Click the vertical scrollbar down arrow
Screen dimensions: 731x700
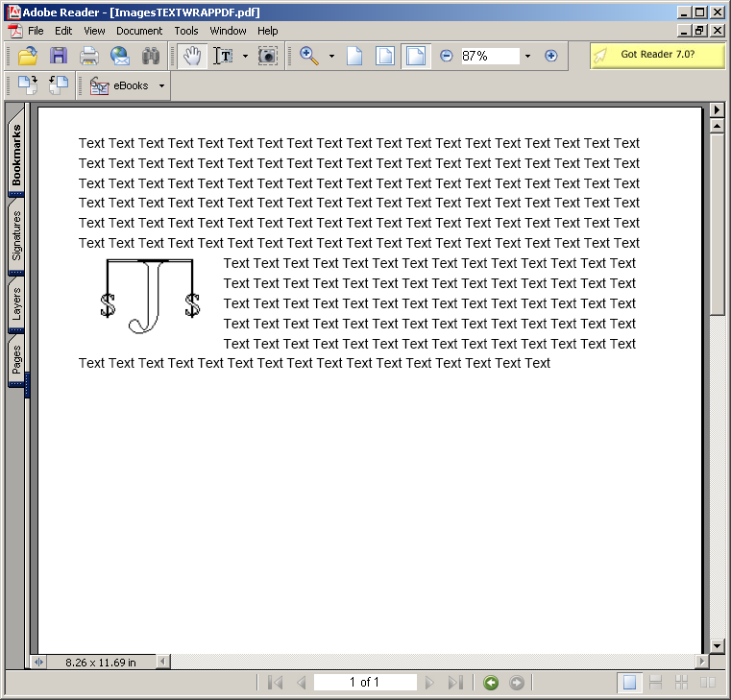click(x=717, y=646)
